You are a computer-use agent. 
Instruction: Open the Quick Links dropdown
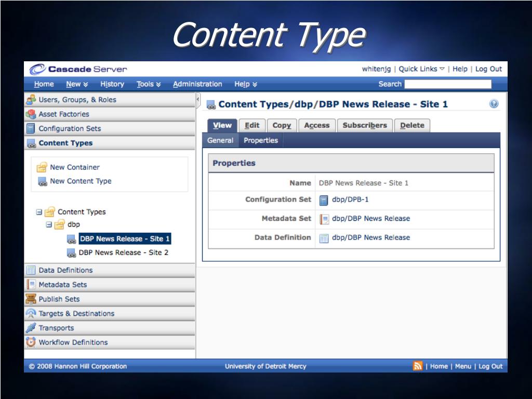click(421, 69)
